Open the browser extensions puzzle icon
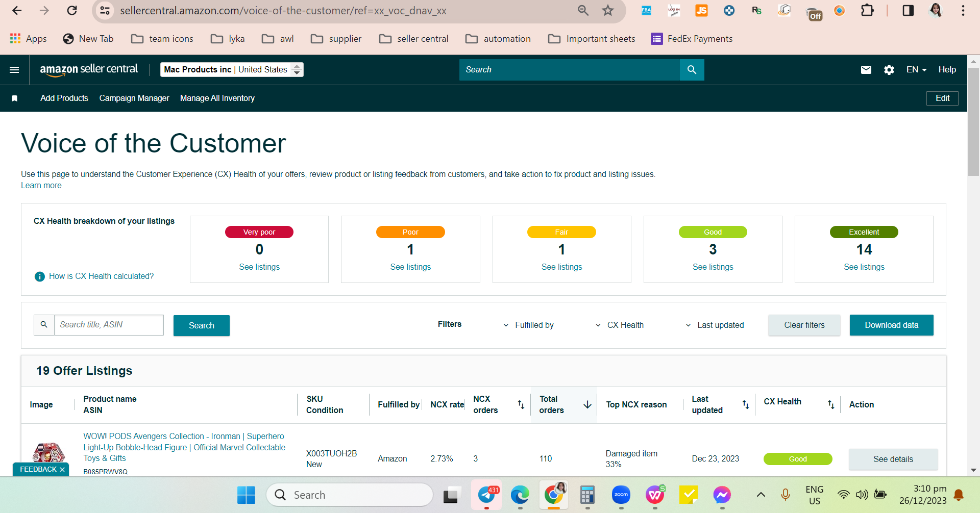The image size is (980, 513). (867, 11)
